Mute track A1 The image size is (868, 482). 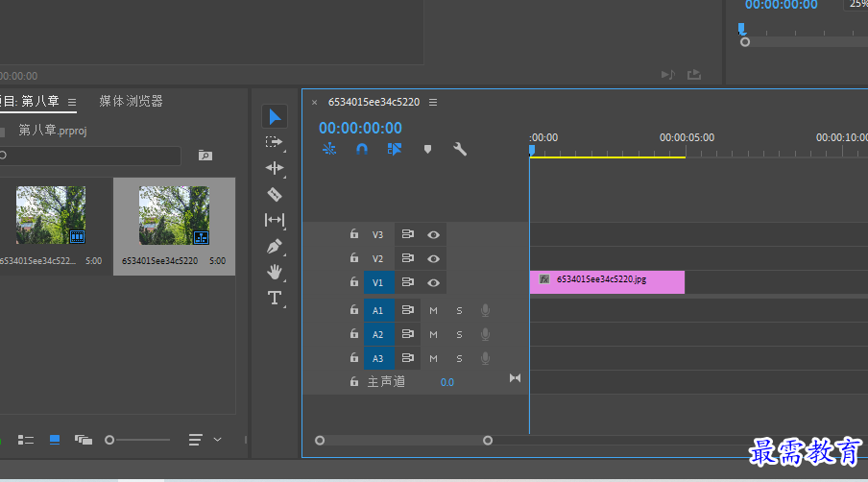pyautogui.click(x=433, y=310)
